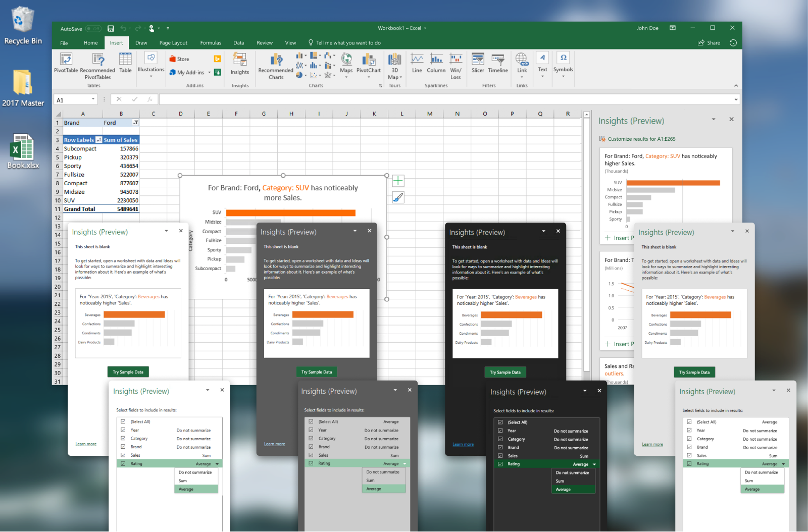Uncheck Year in the light gray field list panel
The height and width of the screenshot is (532, 808).
[689, 431]
